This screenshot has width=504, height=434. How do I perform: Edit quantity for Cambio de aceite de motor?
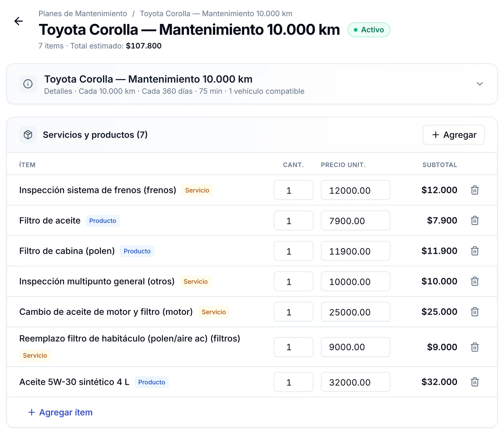coord(294,312)
